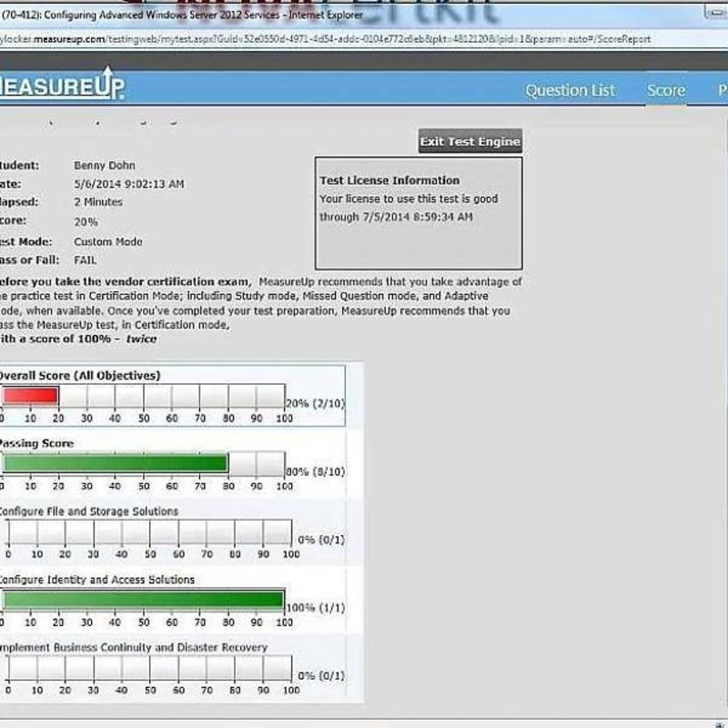The width and height of the screenshot is (728, 728).
Task: Open the Question List tab
Action: (x=571, y=90)
